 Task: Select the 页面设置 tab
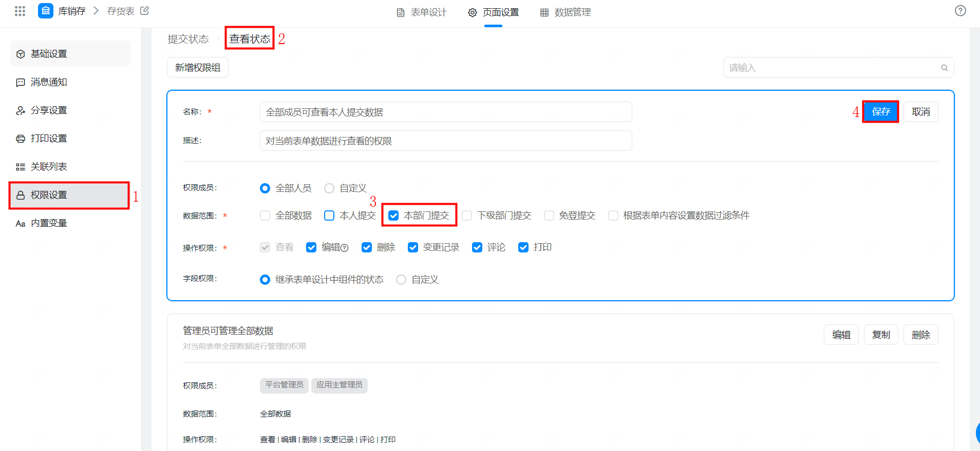[494, 12]
